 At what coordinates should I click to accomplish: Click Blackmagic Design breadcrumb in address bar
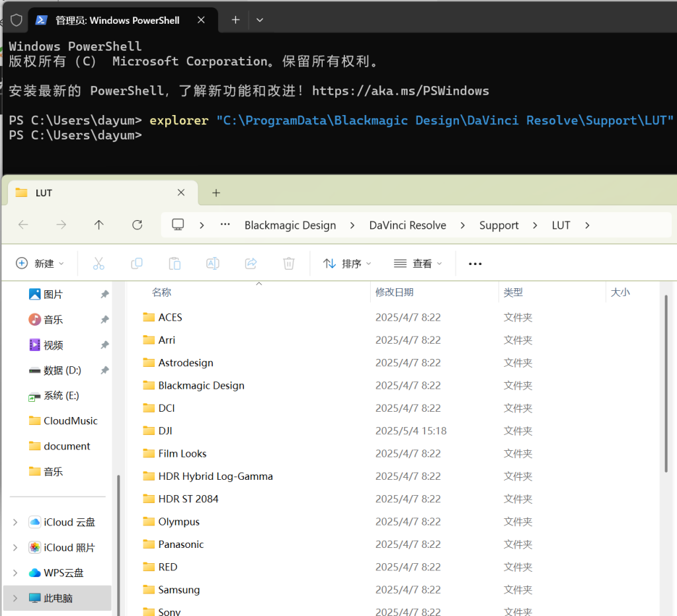tap(290, 225)
